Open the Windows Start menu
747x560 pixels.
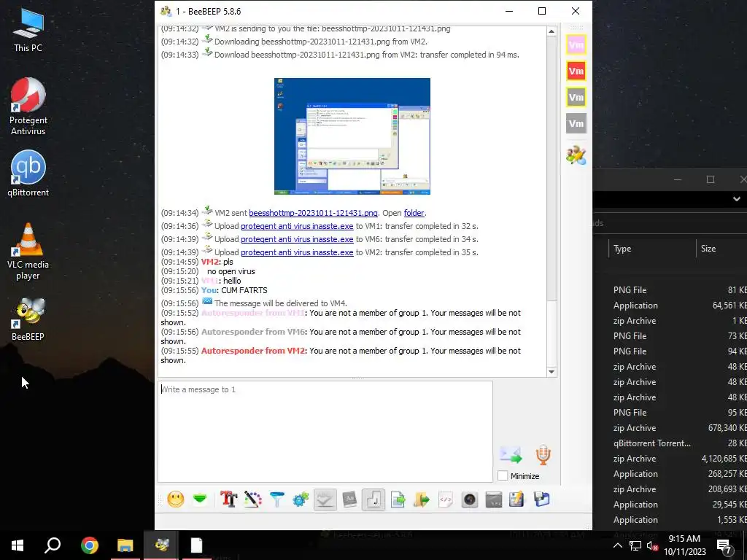pos(18,545)
